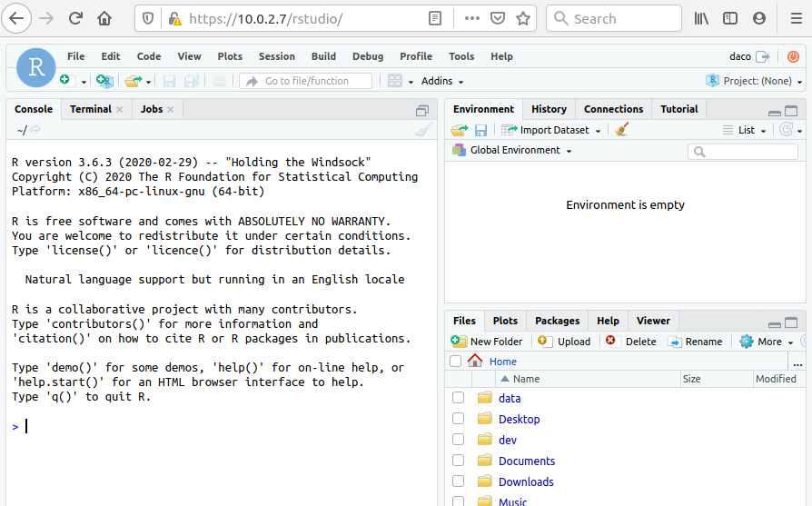The image size is (812, 506).
Task: Check the Desktop folder checkbox
Action: 459,419
